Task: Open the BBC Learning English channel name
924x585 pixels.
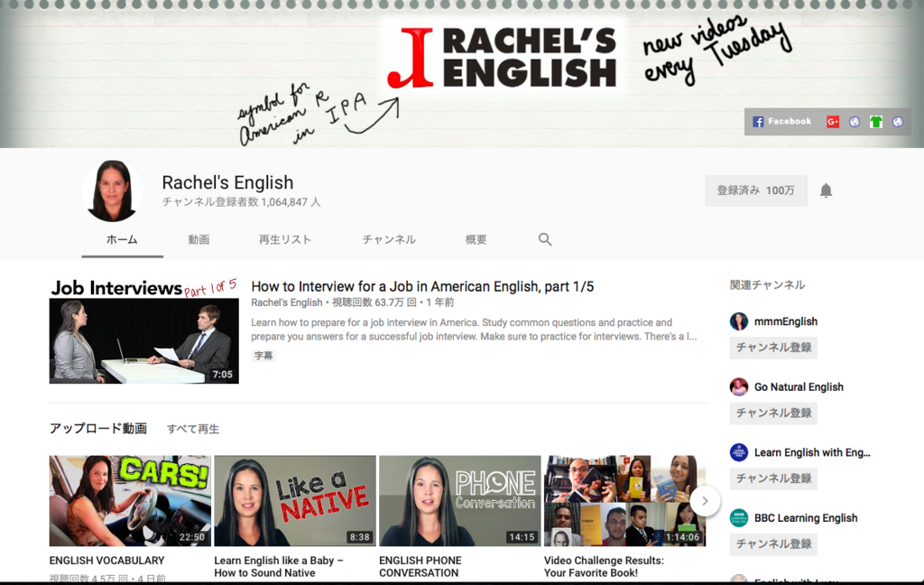Action: [x=806, y=518]
